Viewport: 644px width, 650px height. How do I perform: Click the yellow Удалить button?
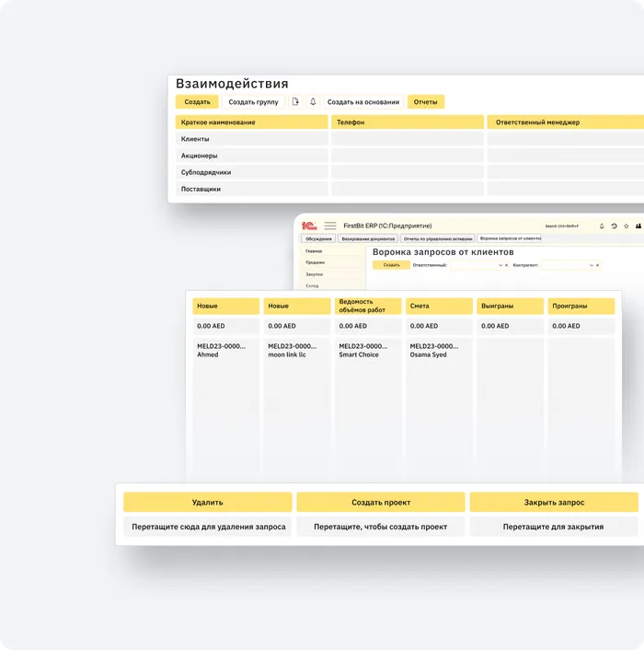click(208, 503)
